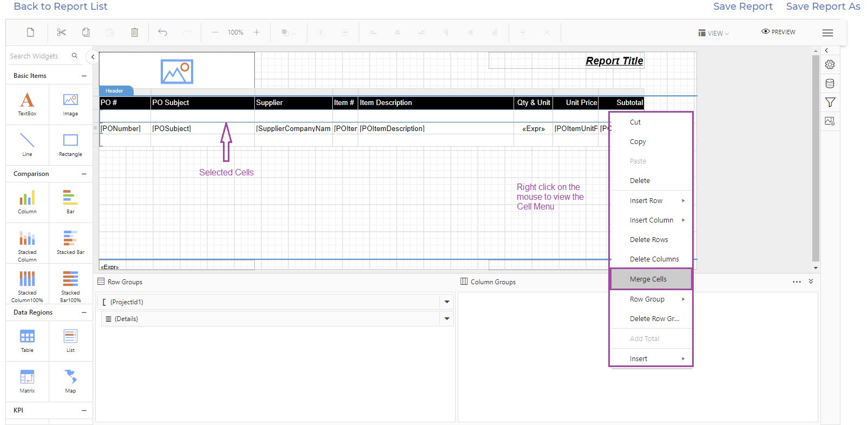Click the Search Widgets input field

[39, 56]
